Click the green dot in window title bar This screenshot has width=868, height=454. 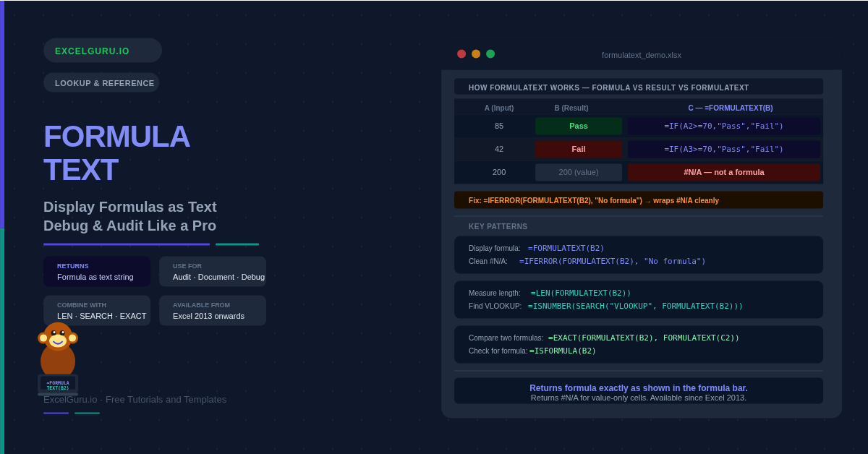pyautogui.click(x=490, y=54)
